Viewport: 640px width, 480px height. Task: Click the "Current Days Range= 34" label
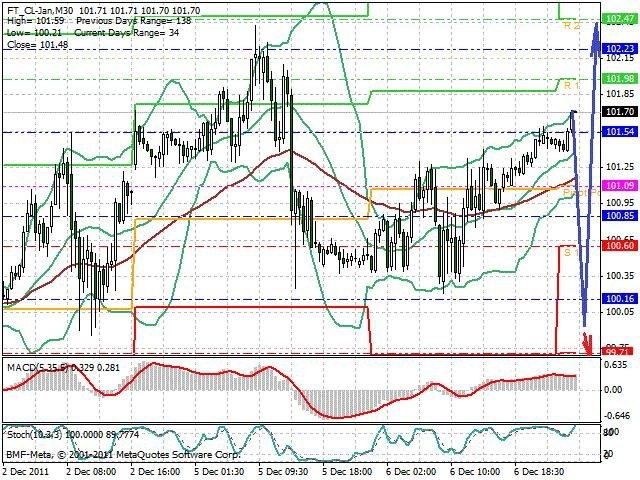click(x=127, y=33)
